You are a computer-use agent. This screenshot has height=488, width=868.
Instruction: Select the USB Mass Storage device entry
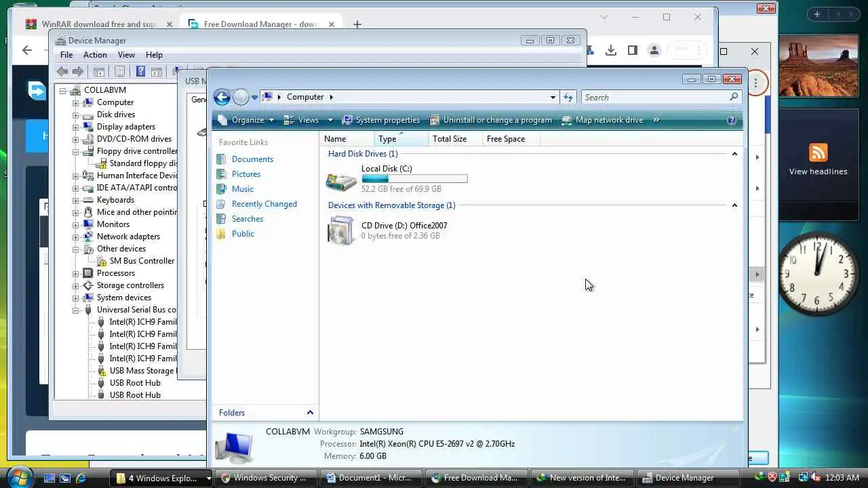tap(142, 371)
